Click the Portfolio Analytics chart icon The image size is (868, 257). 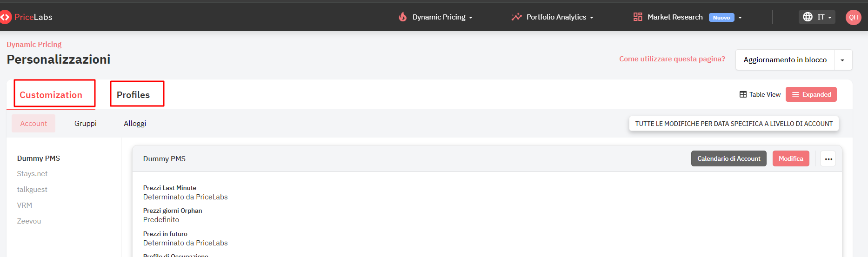pyautogui.click(x=516, y=17)
